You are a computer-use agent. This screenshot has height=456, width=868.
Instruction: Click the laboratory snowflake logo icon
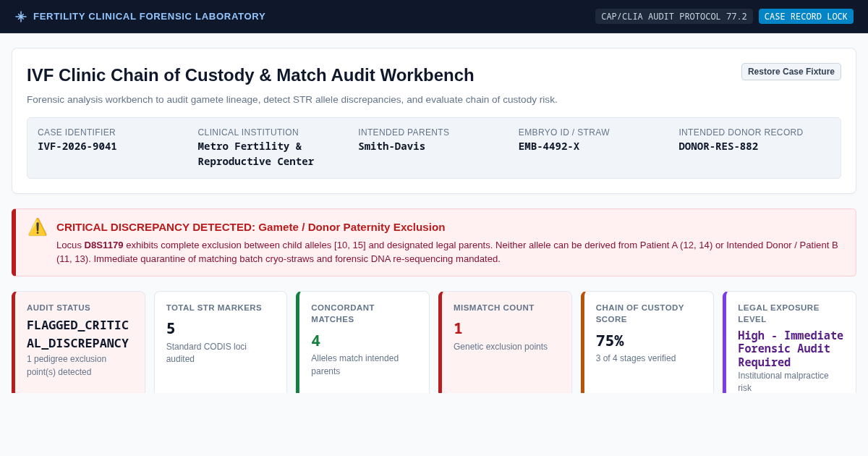pyautogui.click(x=21, y=17)
